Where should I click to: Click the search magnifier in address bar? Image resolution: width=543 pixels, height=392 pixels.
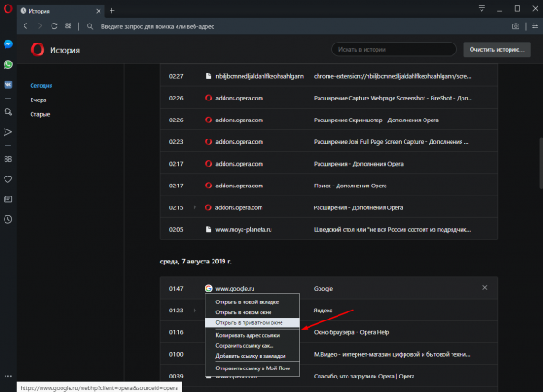(90, 26)
